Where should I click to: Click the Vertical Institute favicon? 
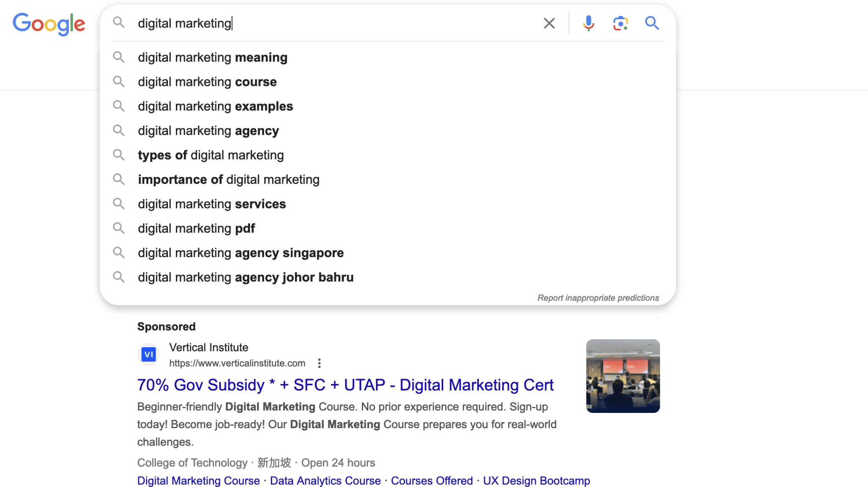tap(148, 354)
